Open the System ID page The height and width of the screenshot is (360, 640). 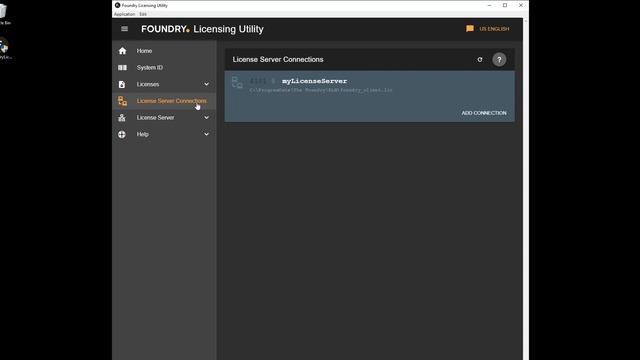(164, 68)
